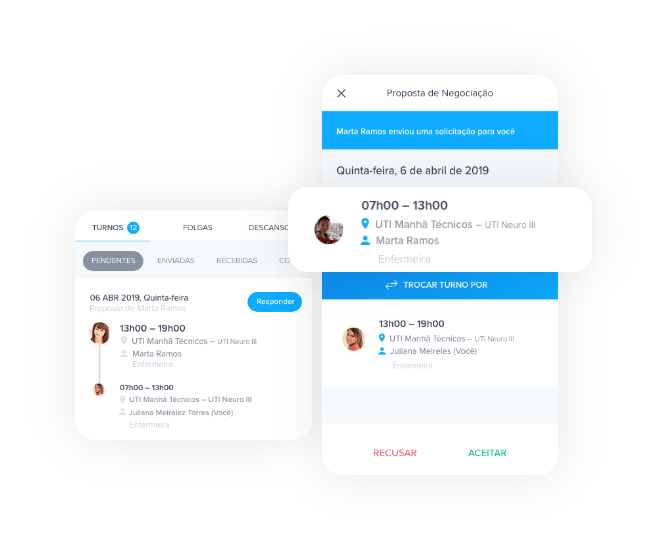Select the Pendentes filter pill
Screen dimensions: 667x550
[x=113, y=260]
